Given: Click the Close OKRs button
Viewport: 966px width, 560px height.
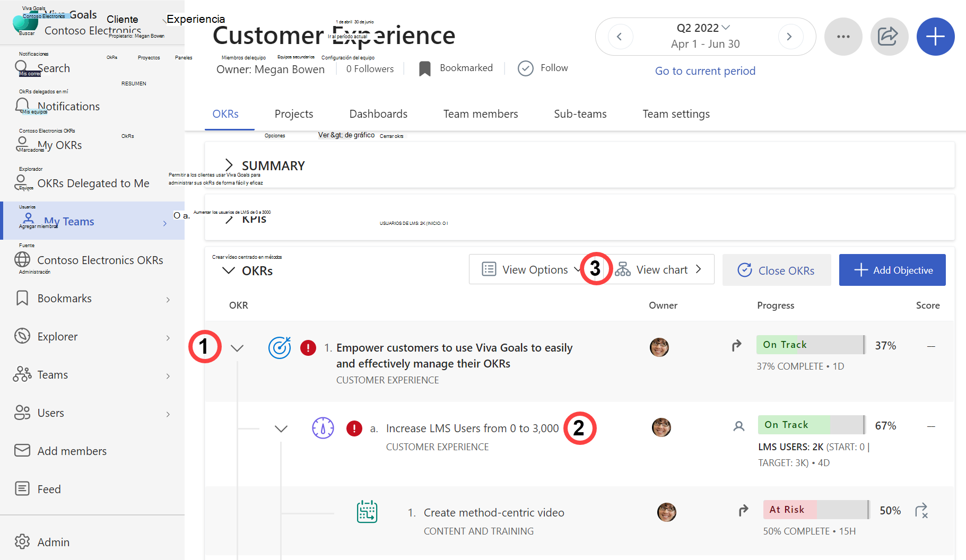Looking at the screenshot, I should tap(777, 270).
